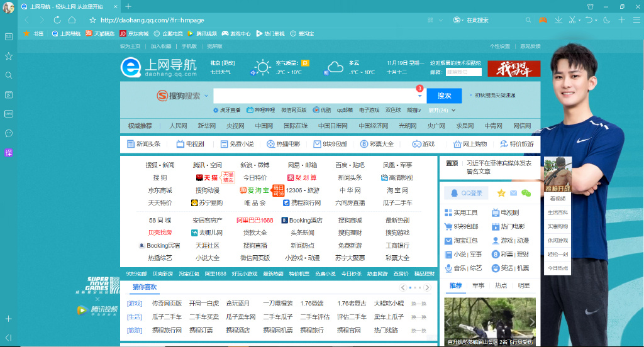The height and width of the screenshot is (347, 644).
Task: Open 个性设置 at page top
Action: click(500, 47)
